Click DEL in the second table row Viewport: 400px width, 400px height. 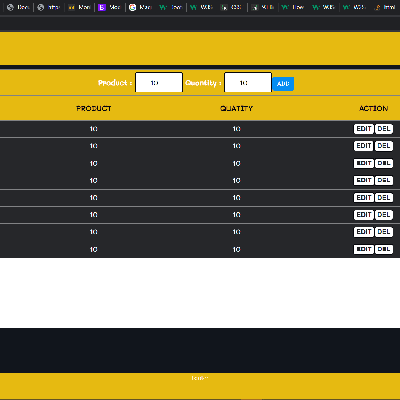pos(384,146)
